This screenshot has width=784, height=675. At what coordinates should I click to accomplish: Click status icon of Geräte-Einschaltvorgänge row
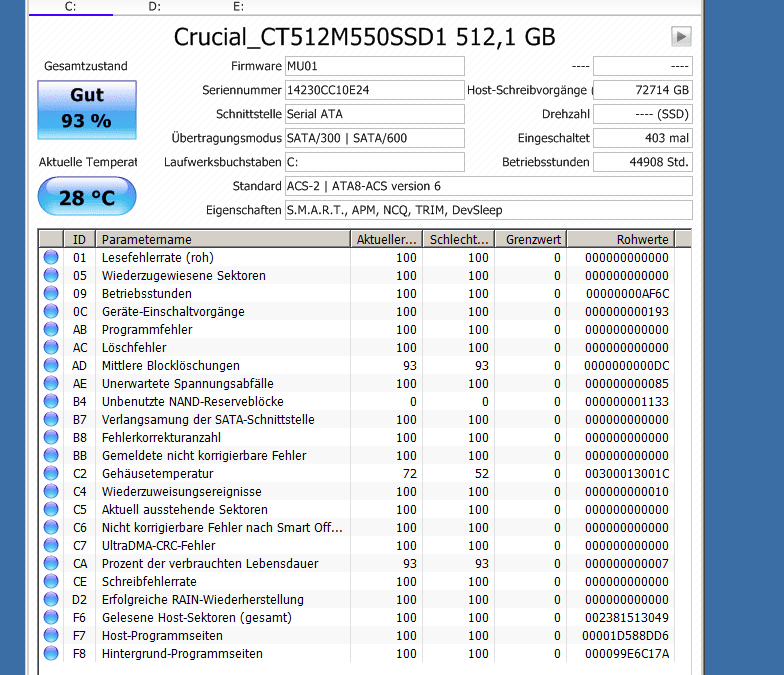(51, 311)
